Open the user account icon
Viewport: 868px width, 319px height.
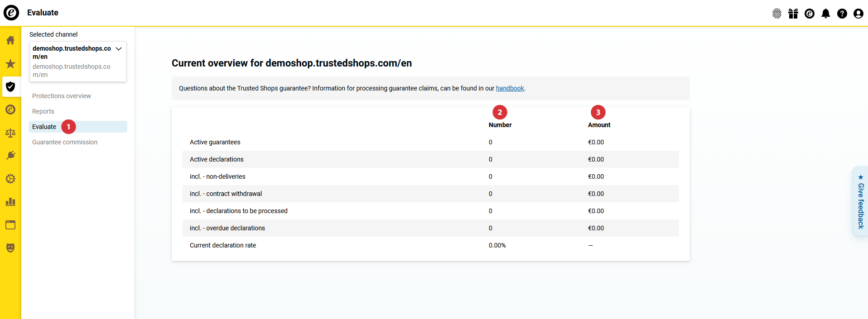click(858, 14)
